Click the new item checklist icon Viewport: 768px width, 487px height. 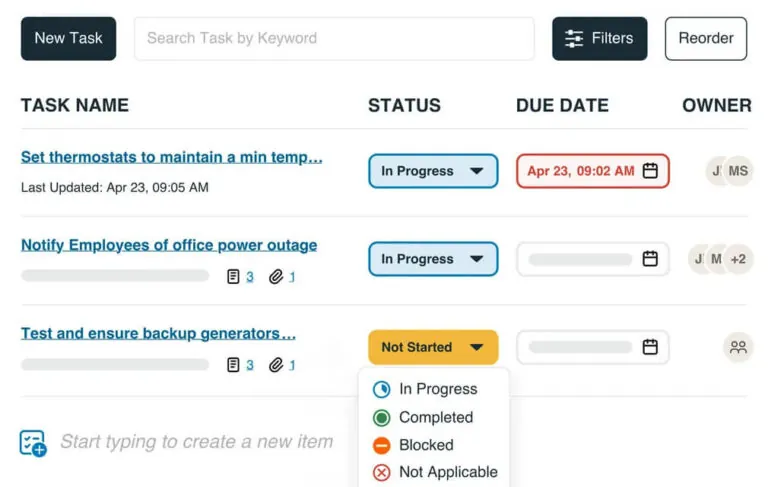33,443
